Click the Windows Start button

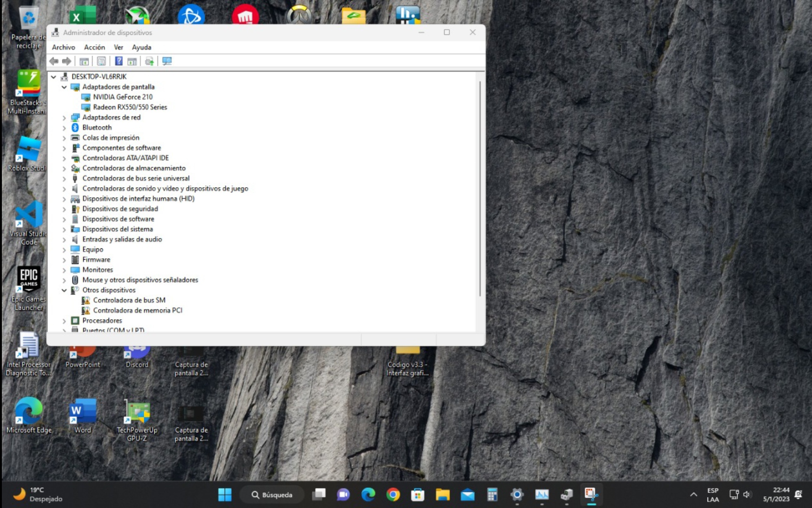pyautogui.click(x=225, y=494)
